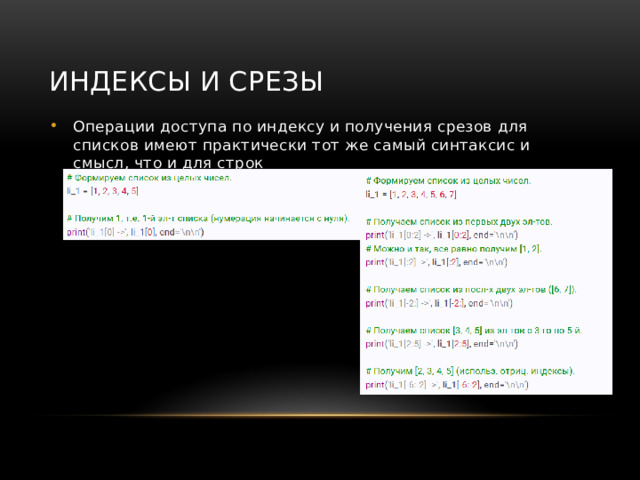Select the code line printing li_1[0]
The image size is (640, 480).
click(135, 232)
